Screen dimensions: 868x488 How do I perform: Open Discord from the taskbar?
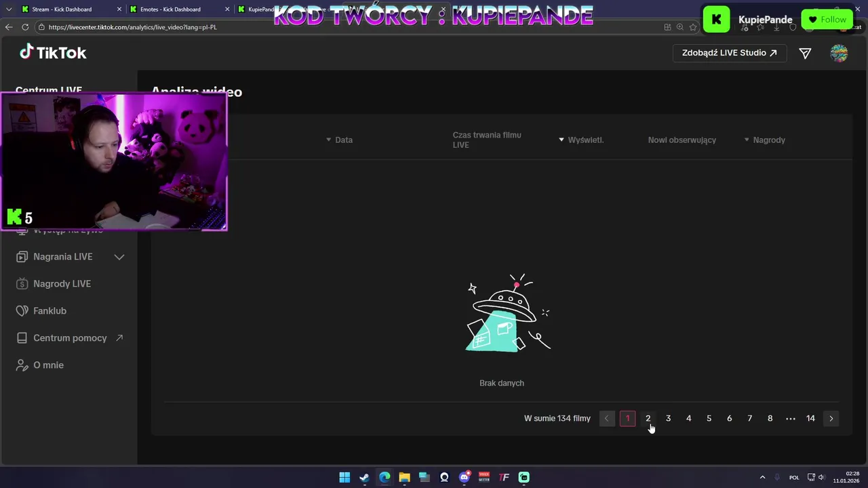(465, 477)
